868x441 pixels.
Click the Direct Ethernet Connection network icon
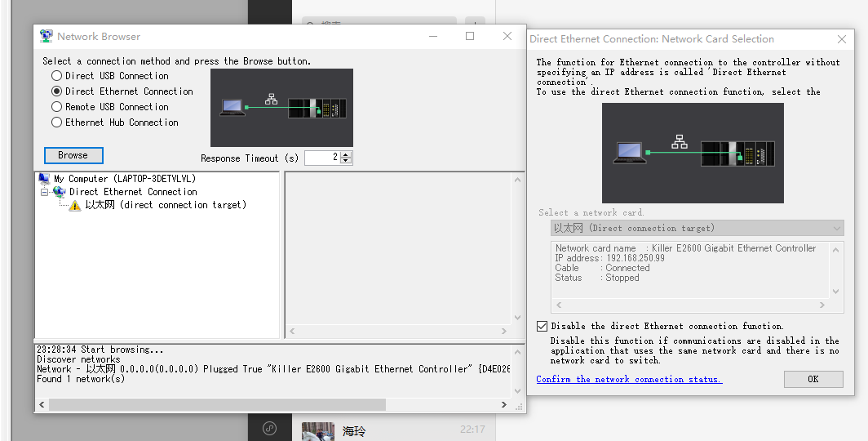tap(59, 192)
